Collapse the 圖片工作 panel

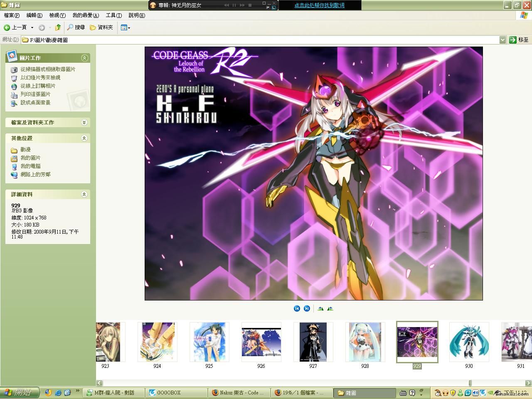pos(84,58)
